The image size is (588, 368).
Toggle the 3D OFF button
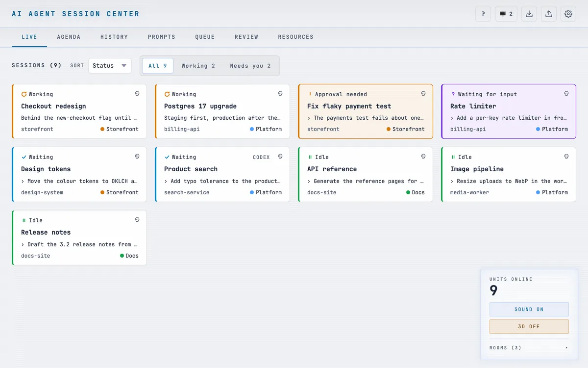point(529,327)
